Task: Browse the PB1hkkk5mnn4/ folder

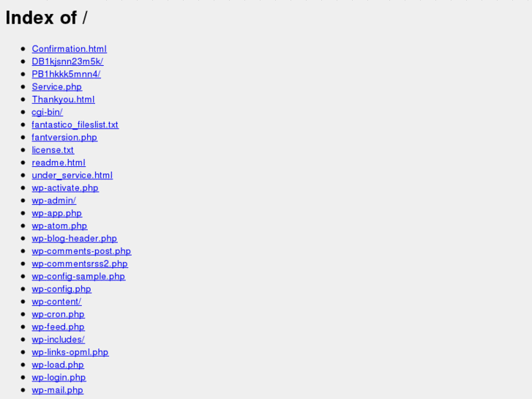Action: coord(66,74)
